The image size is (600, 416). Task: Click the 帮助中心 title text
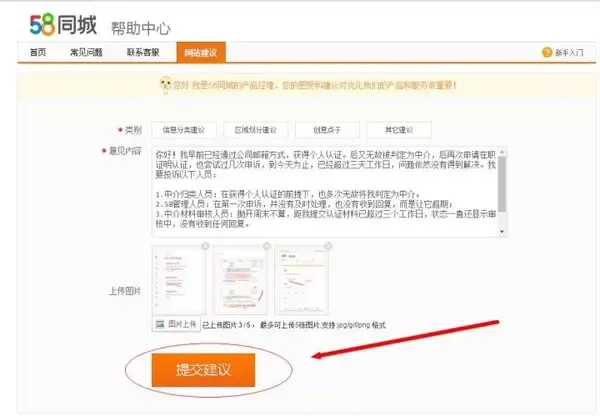[141, 28]
